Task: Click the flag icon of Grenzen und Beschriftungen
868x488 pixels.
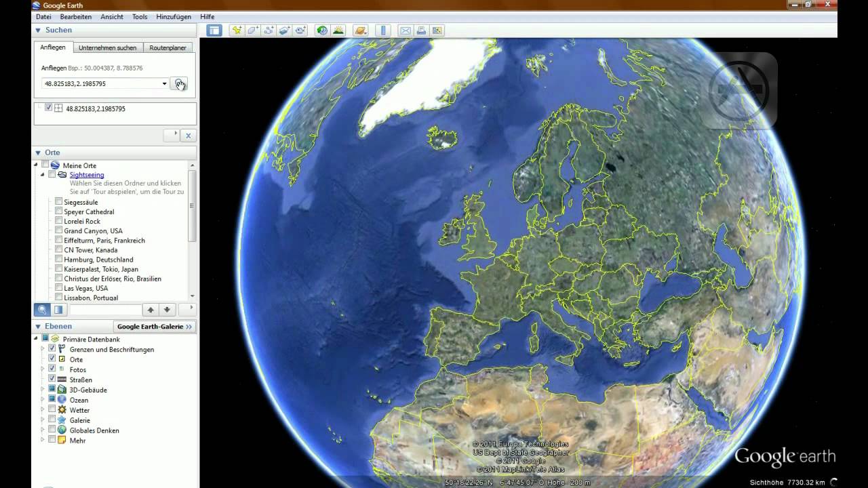Action: click(62, 349)
